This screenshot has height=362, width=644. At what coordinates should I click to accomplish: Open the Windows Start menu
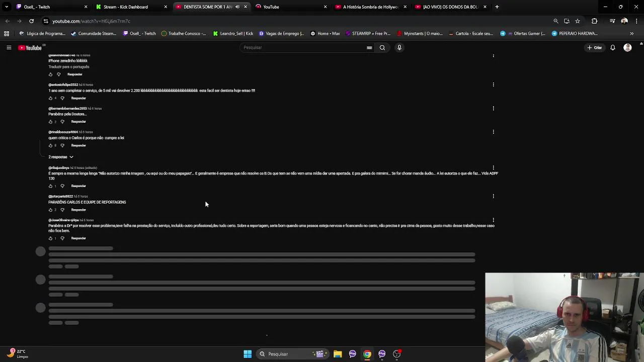248,354
